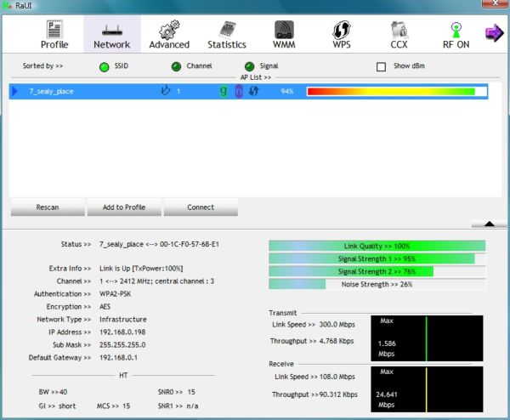Click the 802.11g icon in the 7_sealy_place row
The height and width of the screenshot is (420, 510).
tap(224, 91)
